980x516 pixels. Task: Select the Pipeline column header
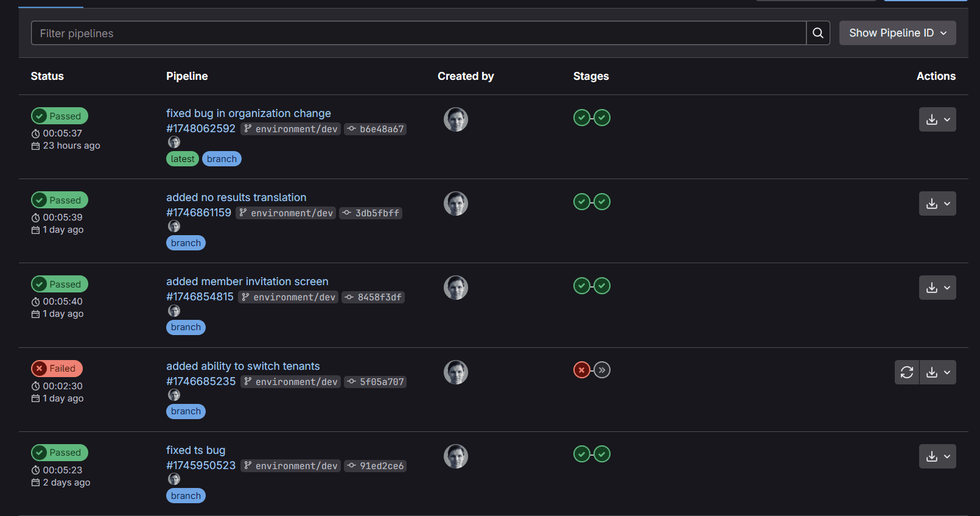click(x=187, y=76)
